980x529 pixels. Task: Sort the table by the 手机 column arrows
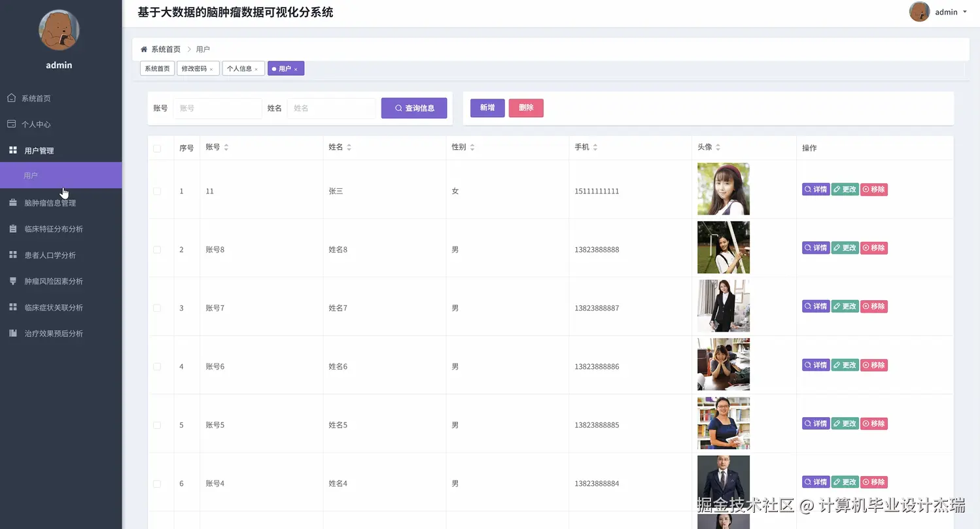pos(595,147)
